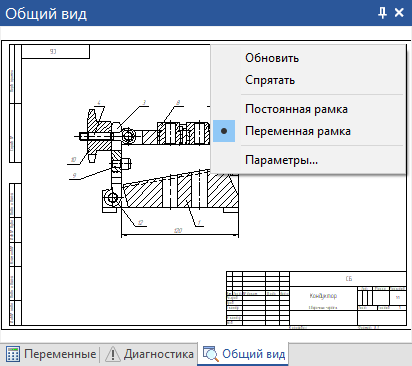Click the Переменные calculator icon
This screenshot has height=366, width=412.
click(13, 354)
